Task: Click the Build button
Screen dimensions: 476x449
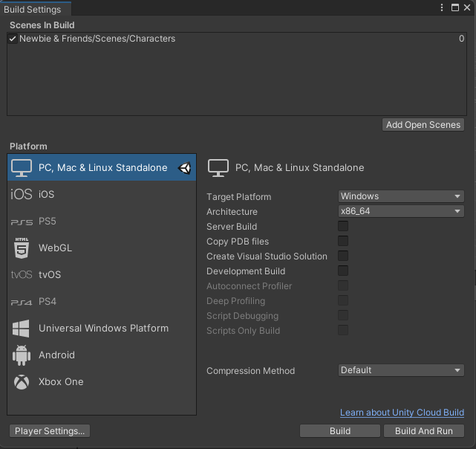Action: tap(340, 431)
